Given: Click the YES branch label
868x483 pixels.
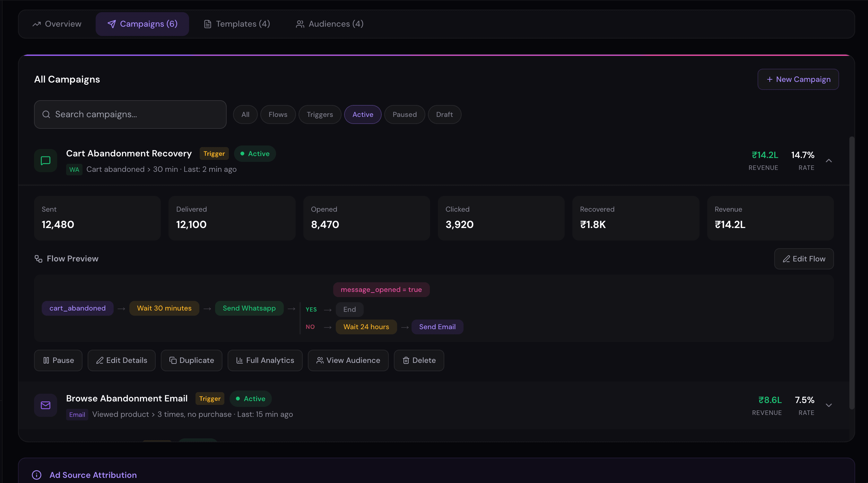Looking at the screenshot, I should click(311, 309).
